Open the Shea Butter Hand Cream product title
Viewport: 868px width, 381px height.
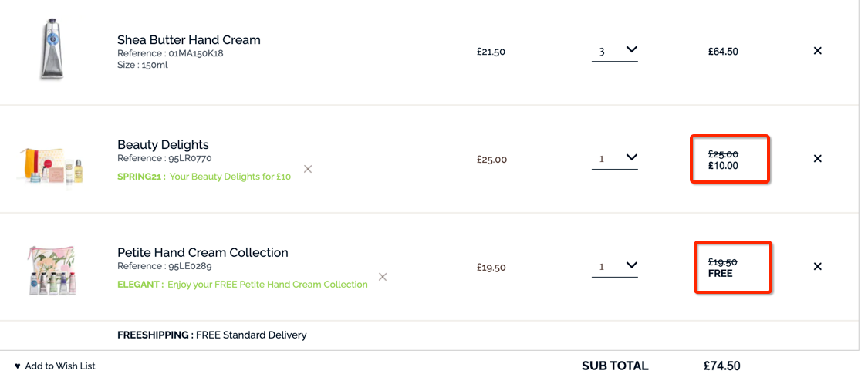189,40
